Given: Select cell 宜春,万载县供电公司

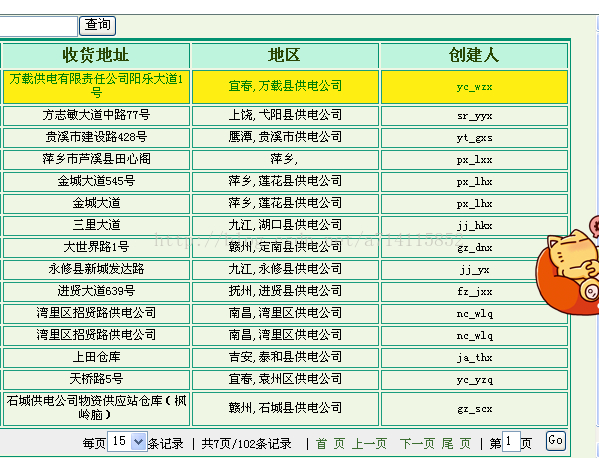Looking at the screenshot, I should tap(285, 87).
